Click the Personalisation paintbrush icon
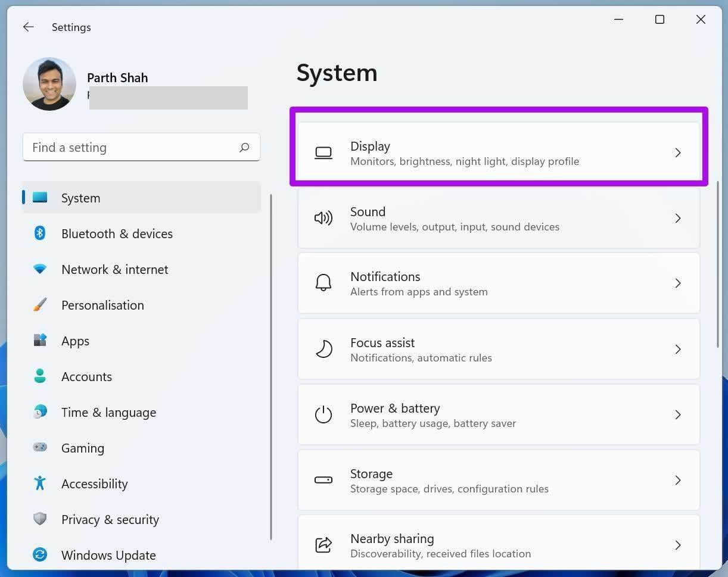Screen dimensions: 728x577 click(40, 305)
